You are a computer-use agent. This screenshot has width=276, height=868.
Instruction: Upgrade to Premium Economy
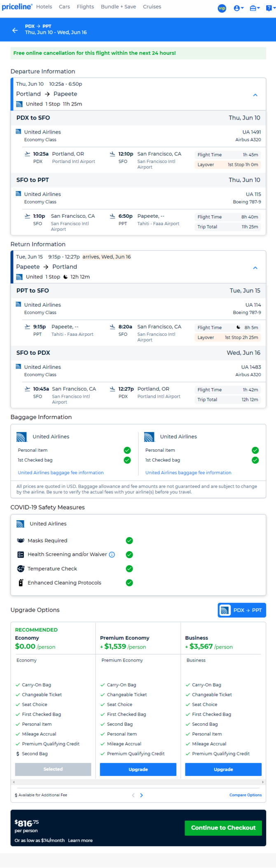138,769
